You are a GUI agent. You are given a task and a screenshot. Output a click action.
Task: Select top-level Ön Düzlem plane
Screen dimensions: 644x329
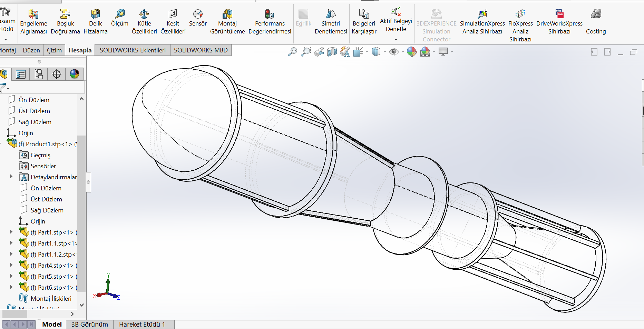[34, 100]
